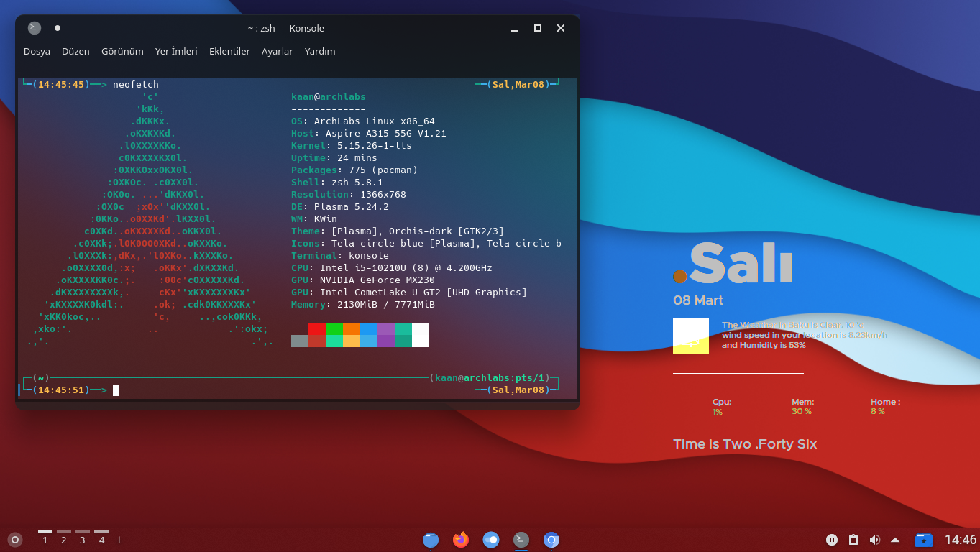Open the application launcher on the panel
This screenshot has height=552, width=980.
(x=15, y=540)
